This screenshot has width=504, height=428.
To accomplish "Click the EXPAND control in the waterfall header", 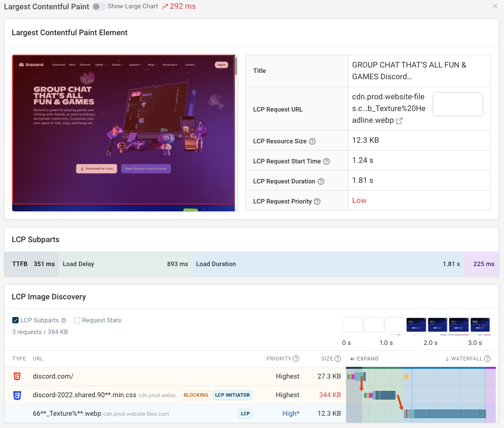I will 364,359.
